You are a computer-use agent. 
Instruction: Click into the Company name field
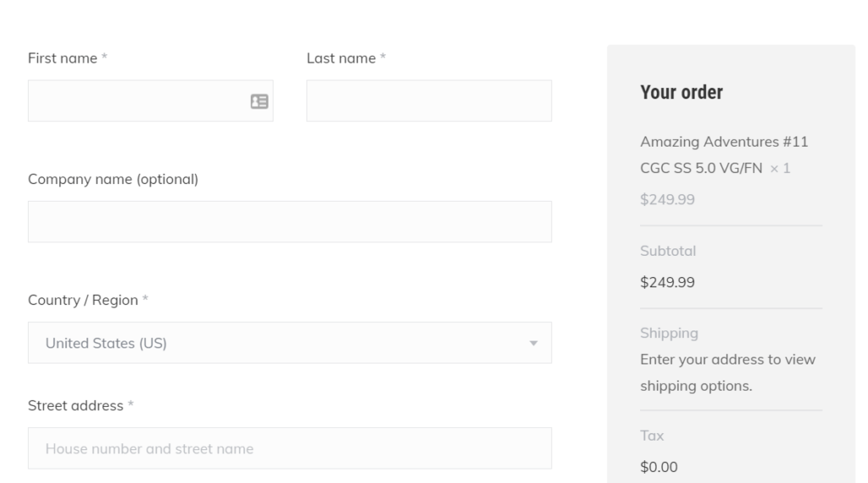289,222
